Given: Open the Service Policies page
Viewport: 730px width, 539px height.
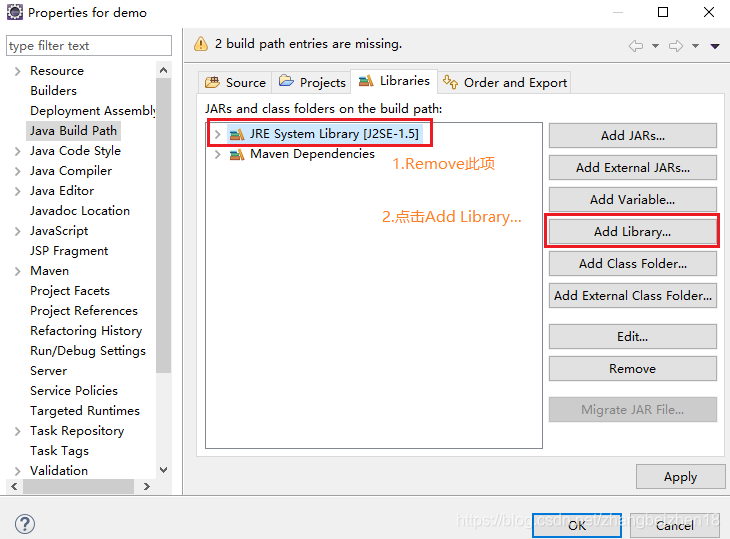Looking at the screenshot, I should (x=74, y=391).
